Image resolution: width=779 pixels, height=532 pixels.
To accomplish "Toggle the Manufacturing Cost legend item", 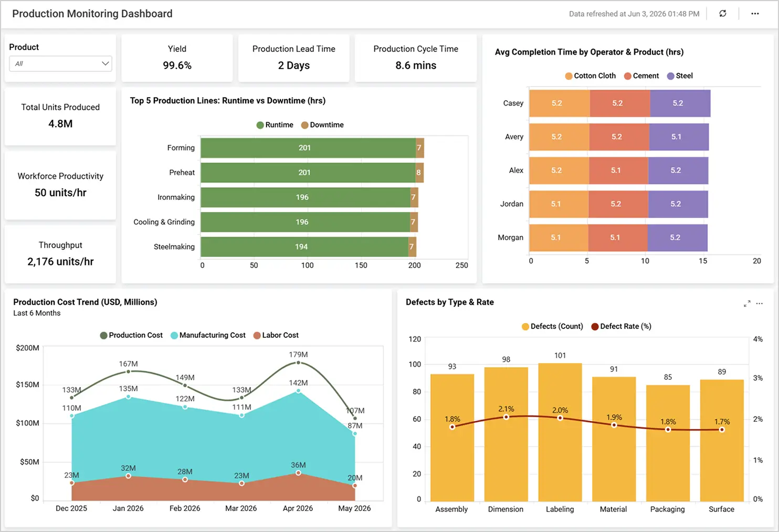I will click(x=208, y=335).
